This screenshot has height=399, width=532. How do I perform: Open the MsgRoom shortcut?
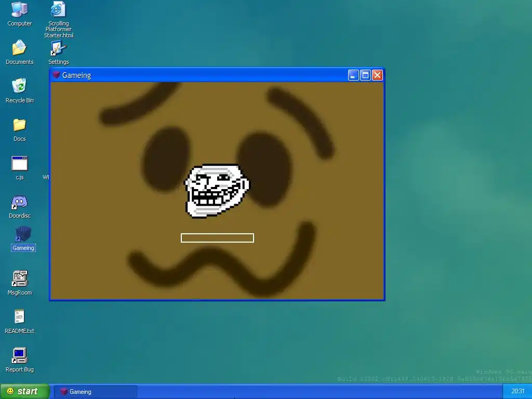pos(19,283)
